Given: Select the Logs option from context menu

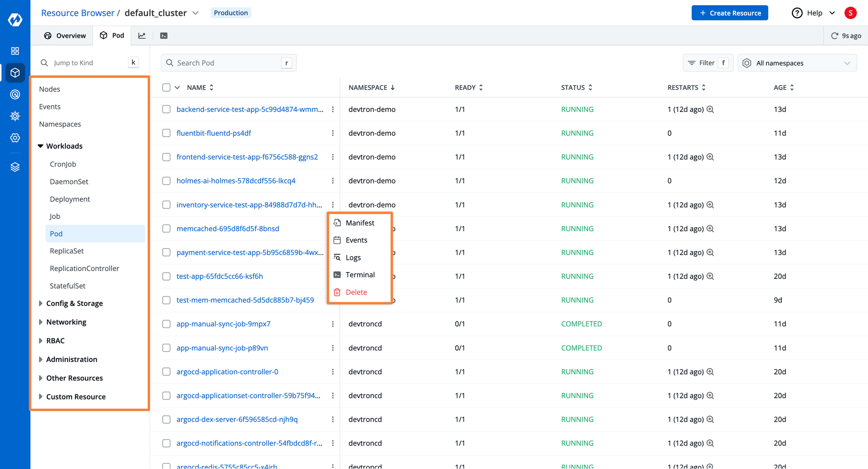Looking at the screenshot, I should (x=353, y=257).
